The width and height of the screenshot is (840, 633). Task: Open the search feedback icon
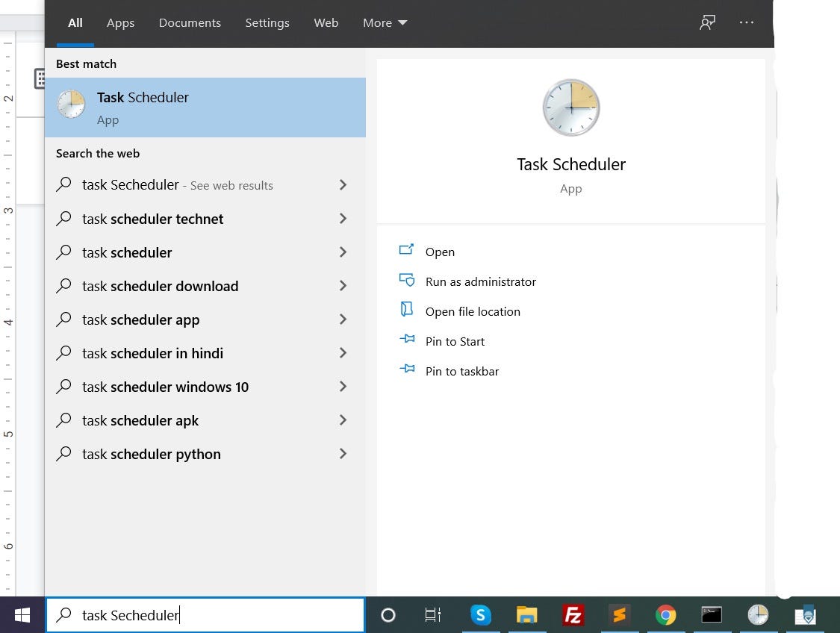click(706, 22)
